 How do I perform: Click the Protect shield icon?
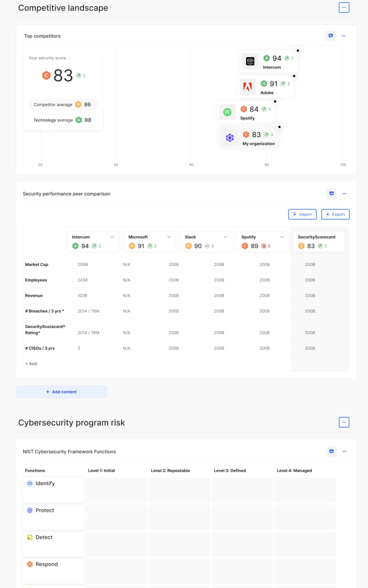coord(30,510)
